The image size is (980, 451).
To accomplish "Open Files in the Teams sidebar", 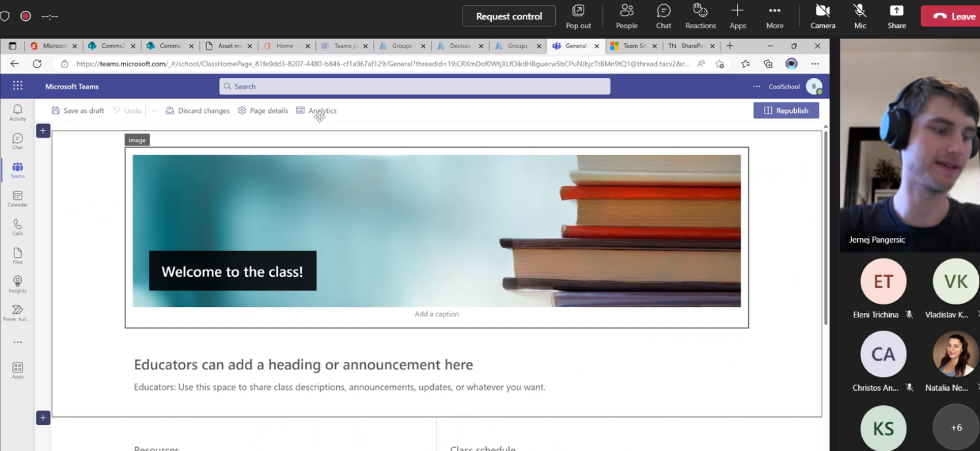I will pyautogui.click(x=17, y=255).
